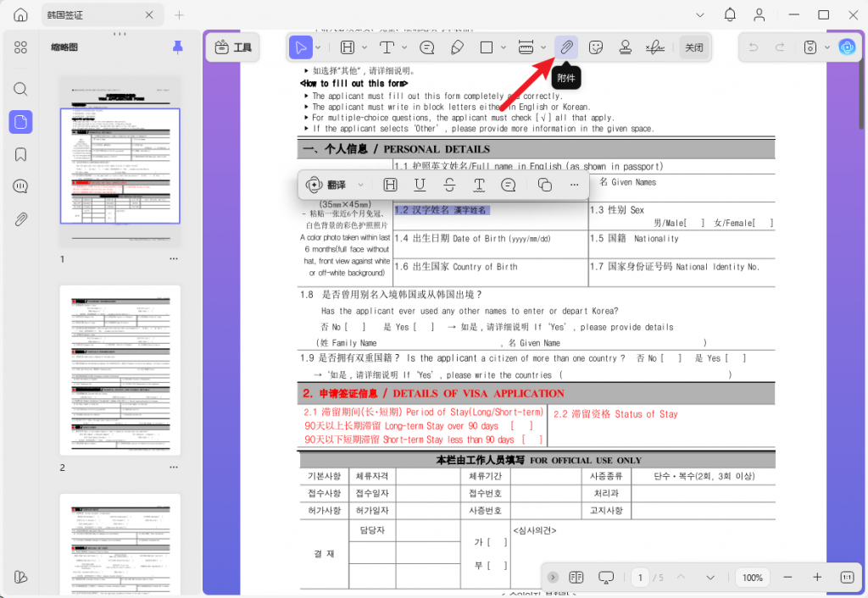Collapse the bottom navigation bar
Image resolution: width=868 pixels, height=598 pixels.
(x=553, y=578)
